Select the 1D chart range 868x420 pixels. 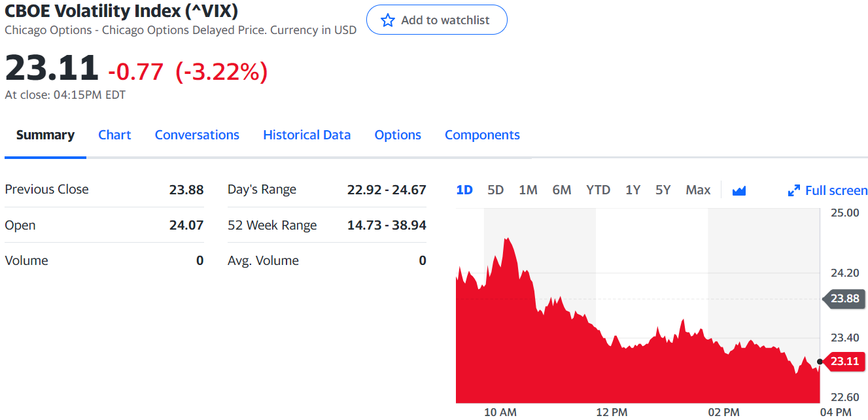click(464, 190)
